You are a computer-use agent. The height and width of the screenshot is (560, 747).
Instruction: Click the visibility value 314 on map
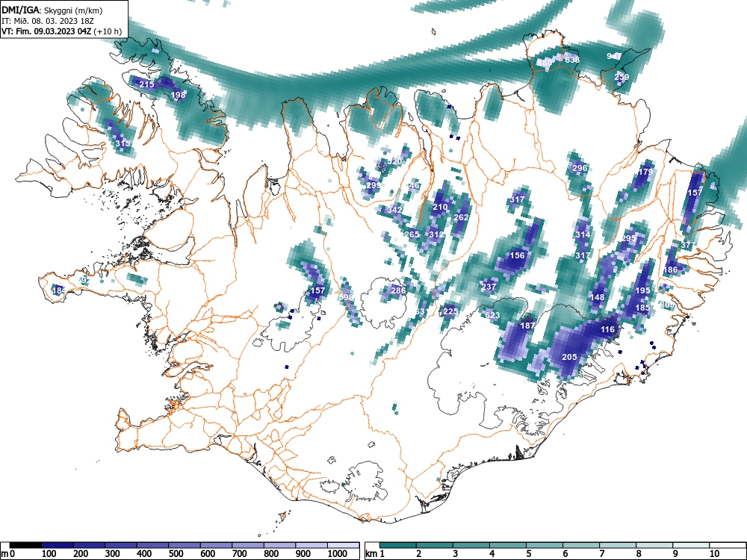click(583, 234)
